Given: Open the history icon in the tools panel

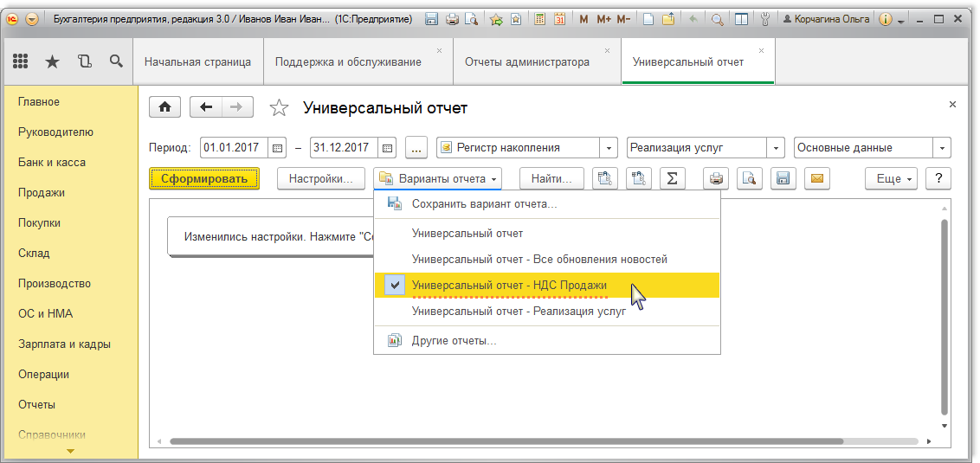Looking at the screenshot, I should 84,61.
